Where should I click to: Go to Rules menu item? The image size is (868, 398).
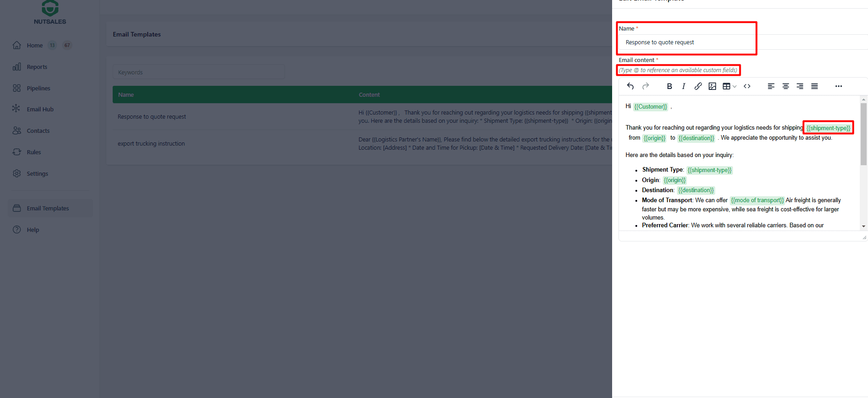pyautogui.click(x=34, y=152)
